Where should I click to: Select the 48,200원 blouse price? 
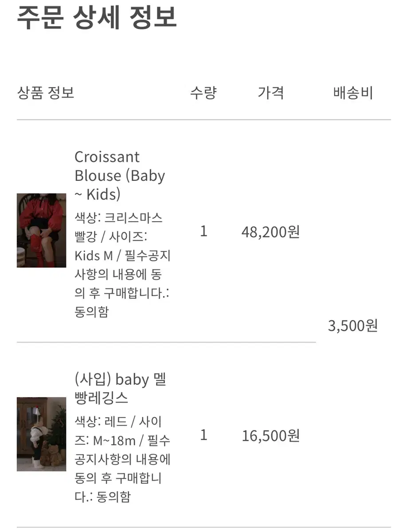[271, 231]
